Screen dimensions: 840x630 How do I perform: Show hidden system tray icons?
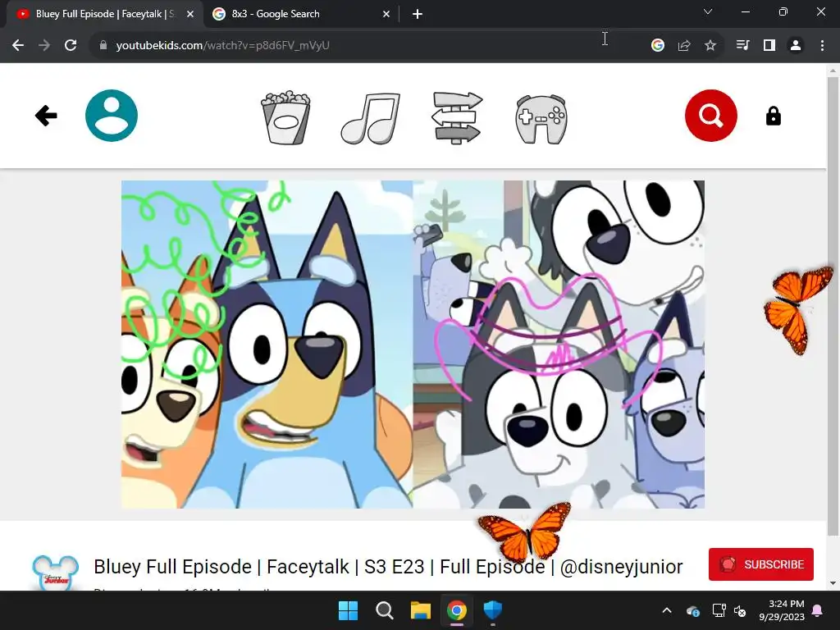point(666,610)
